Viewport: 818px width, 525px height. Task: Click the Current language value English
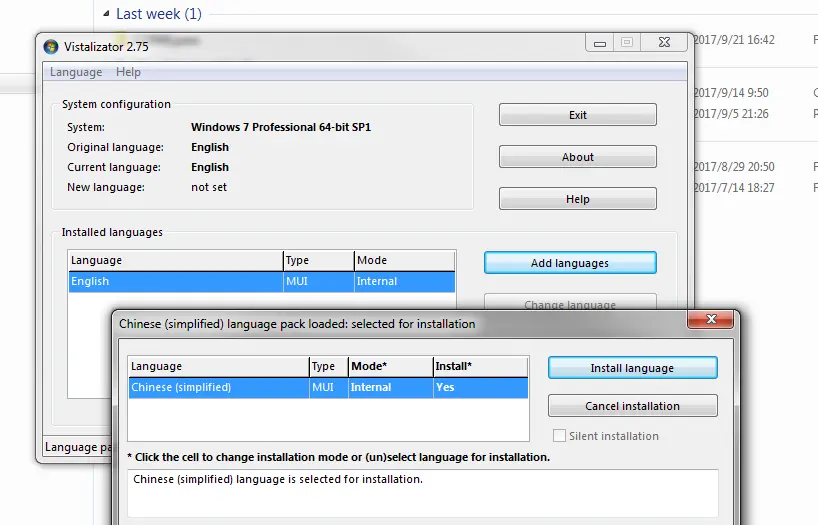pyautogui.click(x=210, y=167)
